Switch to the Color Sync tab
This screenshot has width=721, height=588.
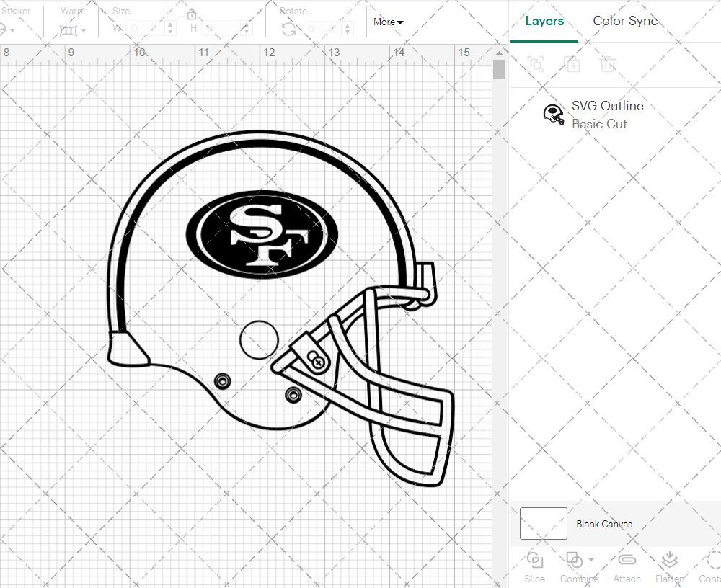(624, 21)
